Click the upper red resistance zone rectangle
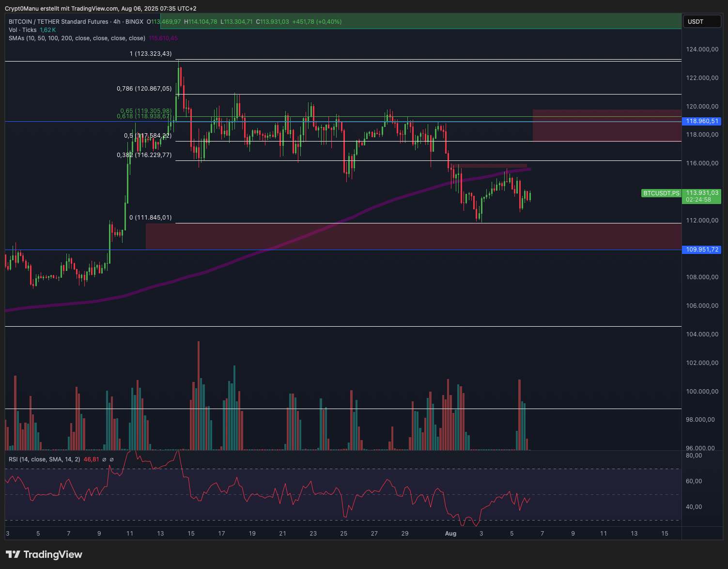Screen dimensions: 728x569 pos(605,126)
